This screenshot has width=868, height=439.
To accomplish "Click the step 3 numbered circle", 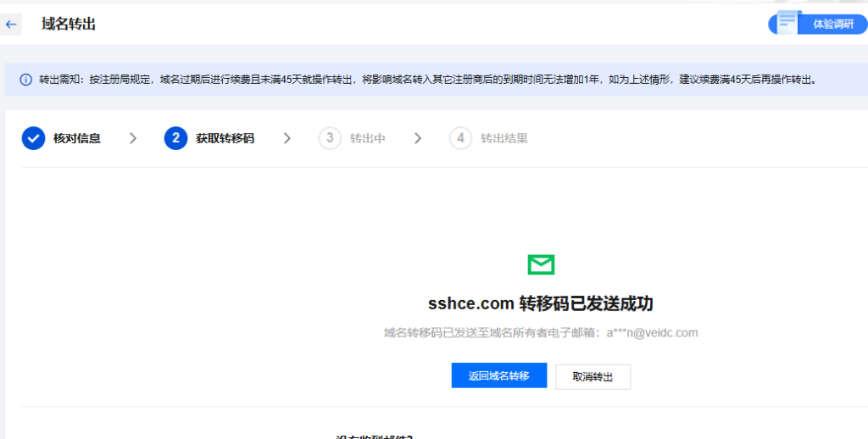I will 330,138.
